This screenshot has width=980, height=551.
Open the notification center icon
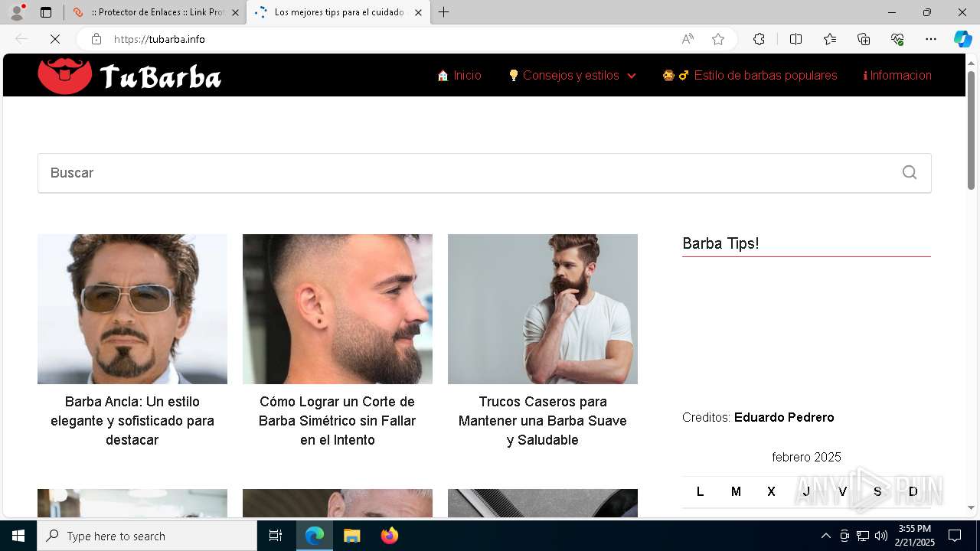click(955, 536)
